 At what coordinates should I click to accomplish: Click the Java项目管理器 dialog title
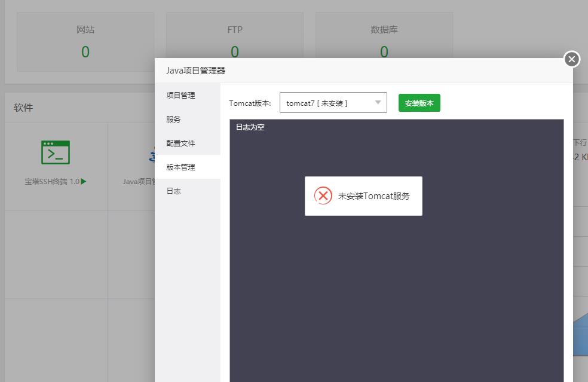pyautogui.click(x=195, y=71)
